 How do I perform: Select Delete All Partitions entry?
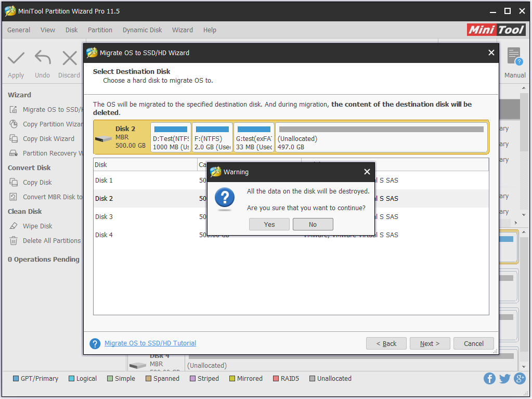(x=51, y=240)
